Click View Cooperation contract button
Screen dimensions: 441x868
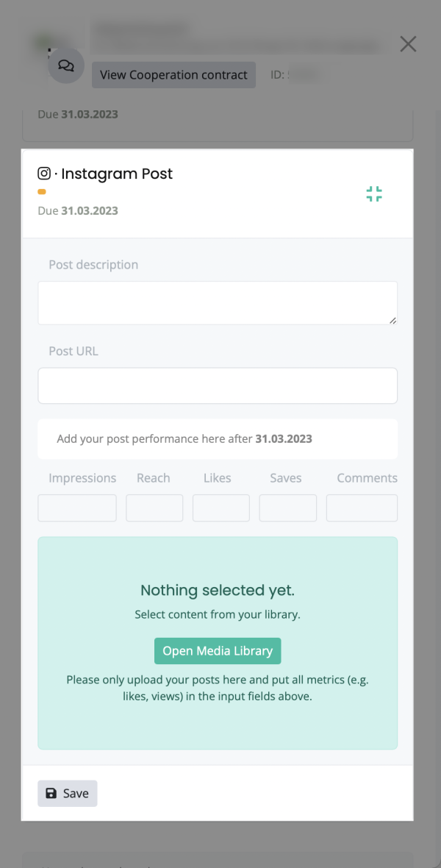coord(173,75)
